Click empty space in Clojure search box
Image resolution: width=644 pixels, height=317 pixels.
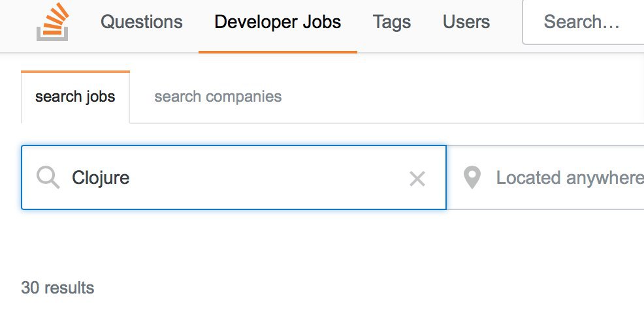[267, 178]
